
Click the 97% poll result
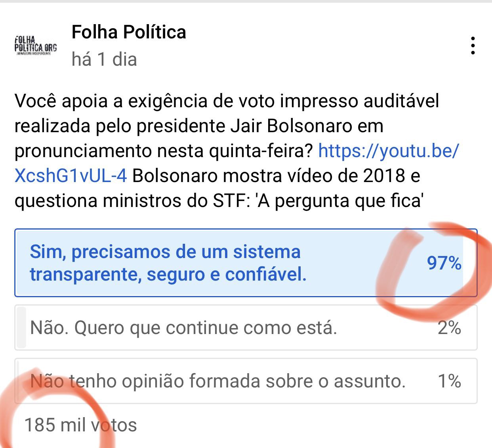click(444, 263)
